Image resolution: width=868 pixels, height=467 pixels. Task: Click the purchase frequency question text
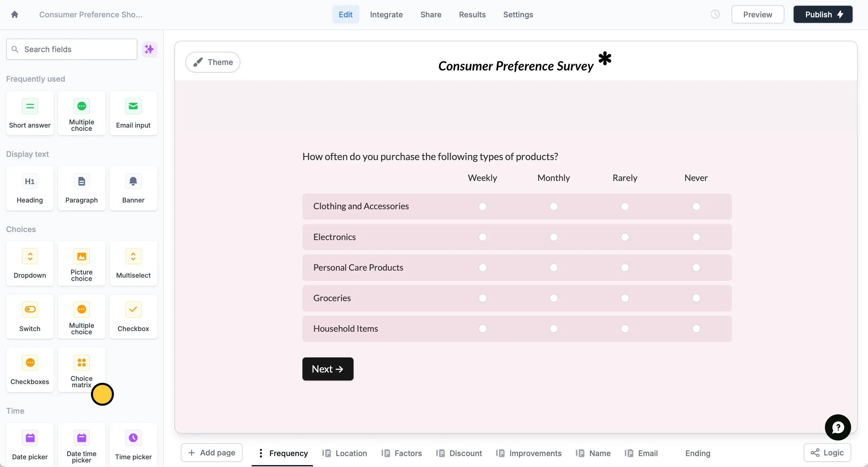pyautogui.click(x=430, y=157)
